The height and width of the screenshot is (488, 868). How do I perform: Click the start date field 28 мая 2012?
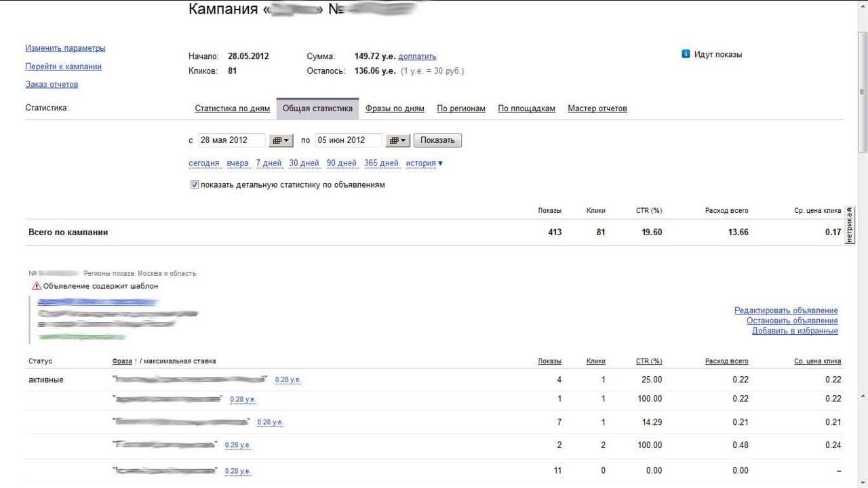pos(231,140)
